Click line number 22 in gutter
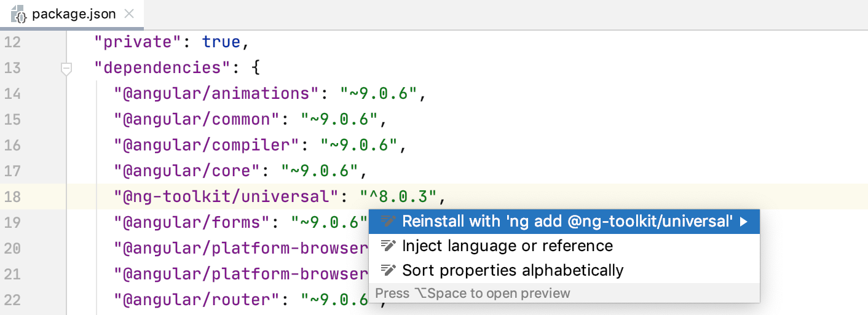The image size is (868, 315). pos(12,300)
